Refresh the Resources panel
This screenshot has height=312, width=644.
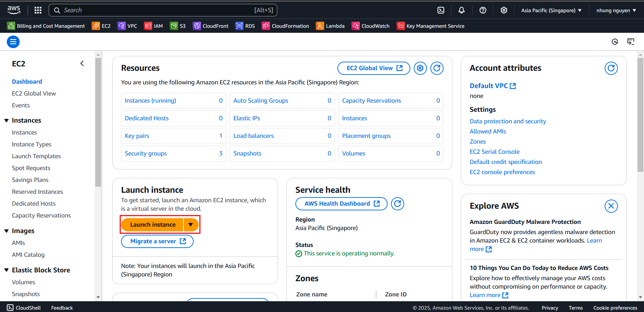pyautogui.click(x=437, y=68)
